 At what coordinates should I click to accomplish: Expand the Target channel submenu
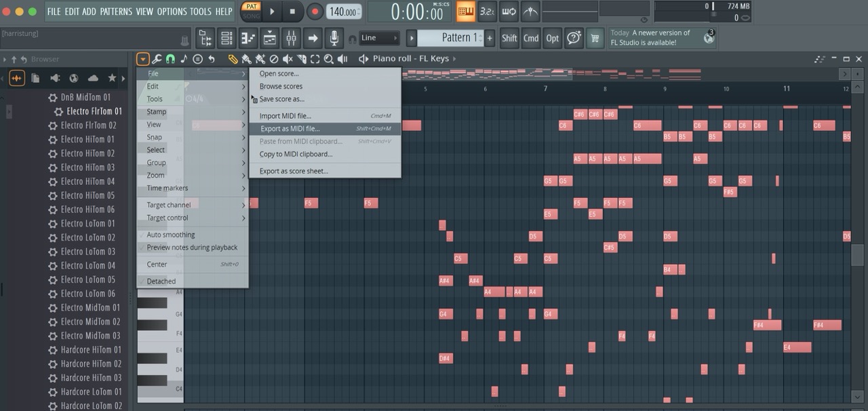tap(193, 205)
